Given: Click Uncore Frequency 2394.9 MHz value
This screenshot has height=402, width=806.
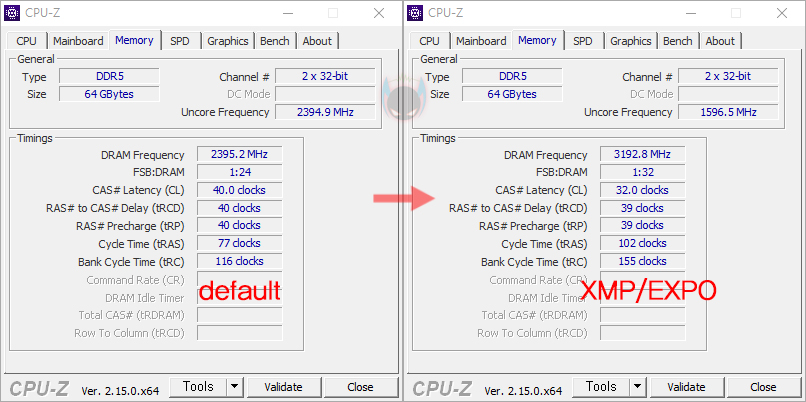Looking at the screenshot, I should point(325,112).
